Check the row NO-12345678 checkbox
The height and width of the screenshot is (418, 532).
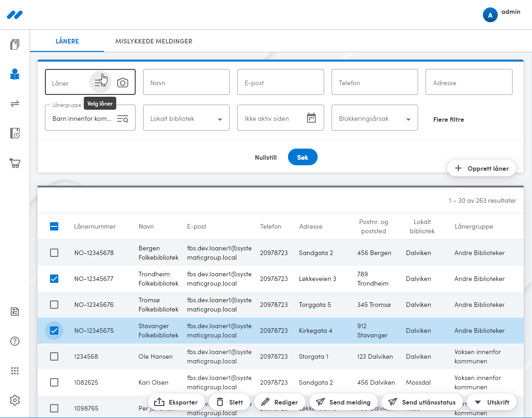point(54,253)
